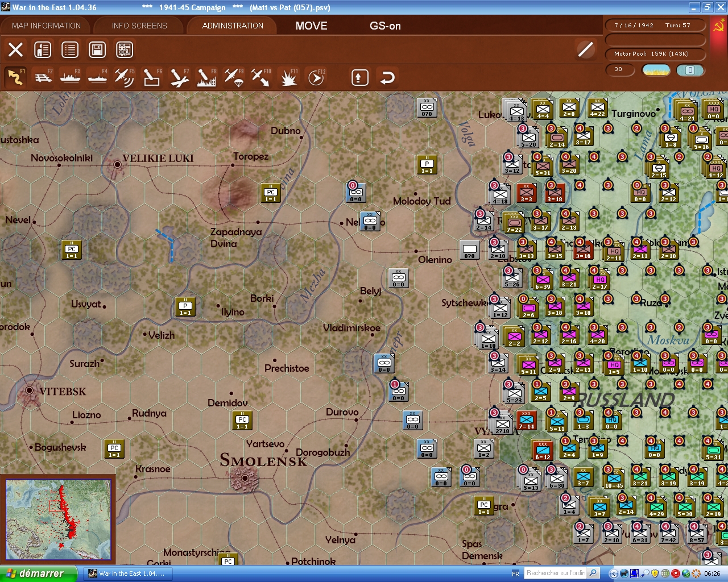This screenshot has width=728, height=582.
Task: Select Bomb Airfield mode (F7) icon
Action: [x=179, y=77]
